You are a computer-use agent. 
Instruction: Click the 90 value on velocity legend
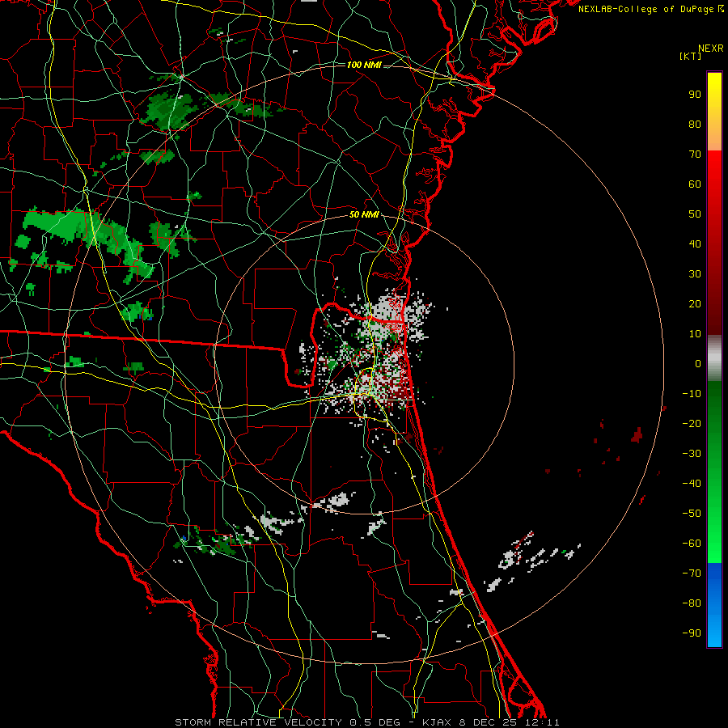pos(695,95)
